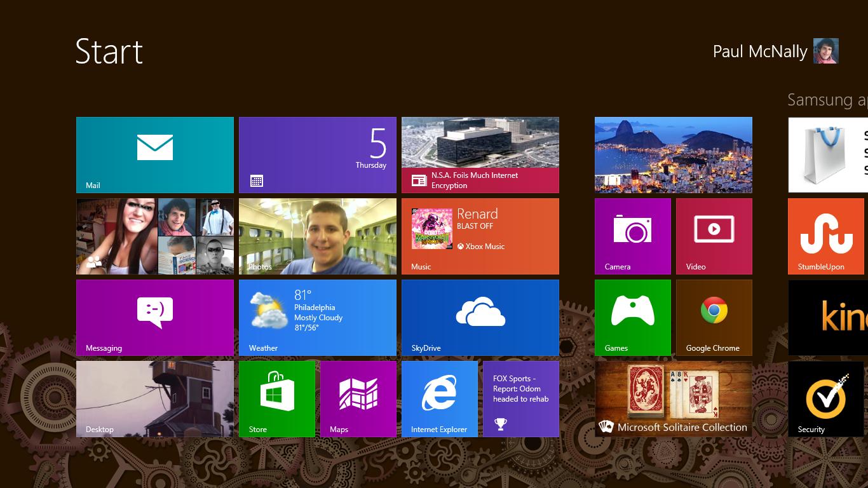Open the Calendar tile showing Thursday 5

(x=318, y=155)
